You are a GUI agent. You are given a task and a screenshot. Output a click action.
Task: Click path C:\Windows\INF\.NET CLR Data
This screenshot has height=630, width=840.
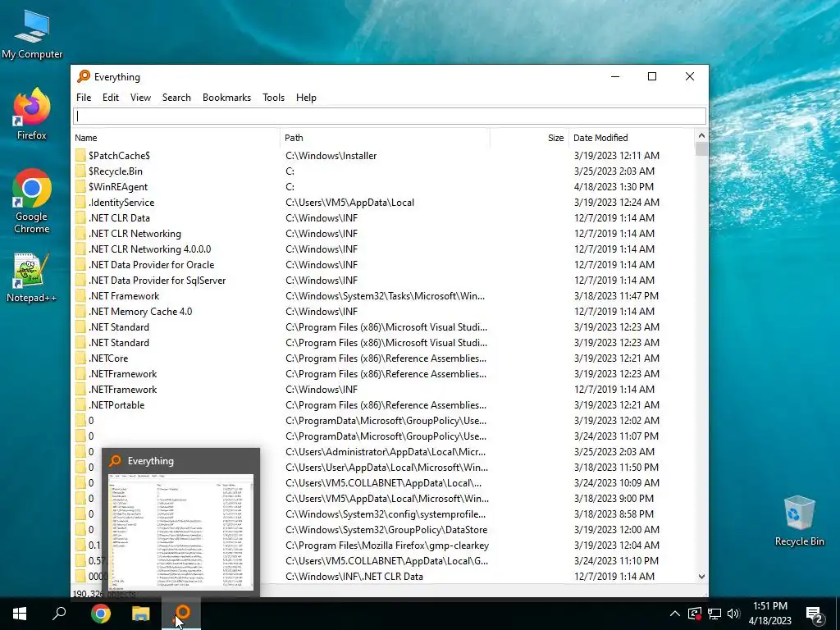tap(354, 577)
